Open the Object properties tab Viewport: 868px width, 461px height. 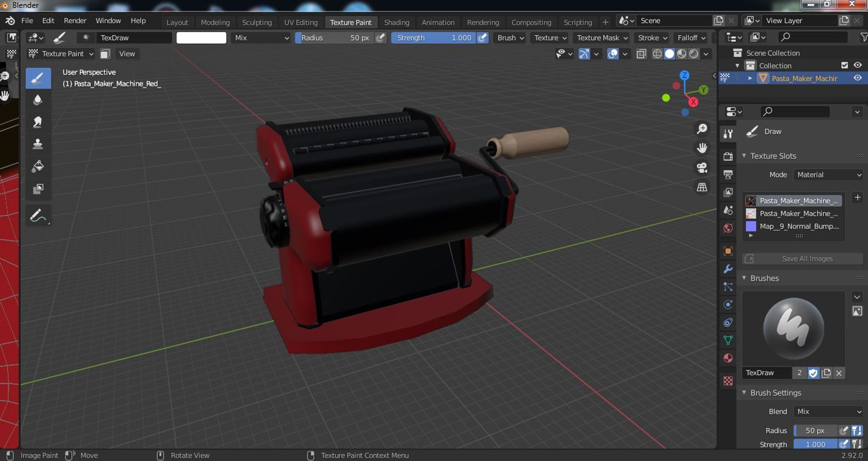728,251
